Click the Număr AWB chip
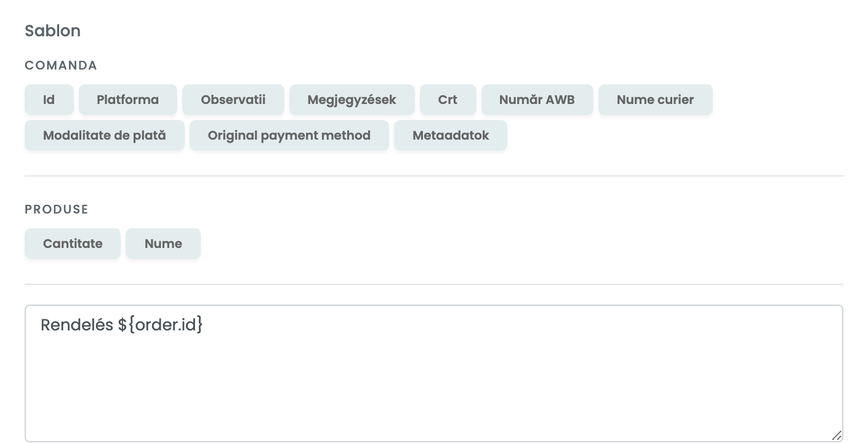868x443 pixels. click(x=537, y=100)
